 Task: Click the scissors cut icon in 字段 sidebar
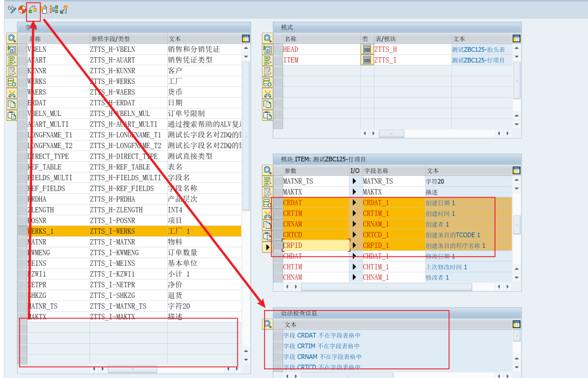pos(12,93)
